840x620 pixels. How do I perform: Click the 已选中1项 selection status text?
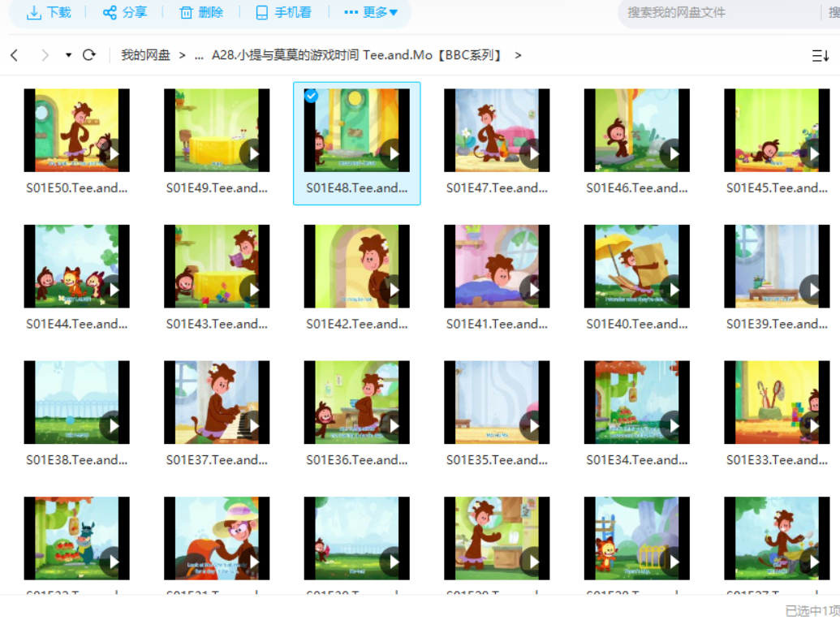[x=812, y=611]
